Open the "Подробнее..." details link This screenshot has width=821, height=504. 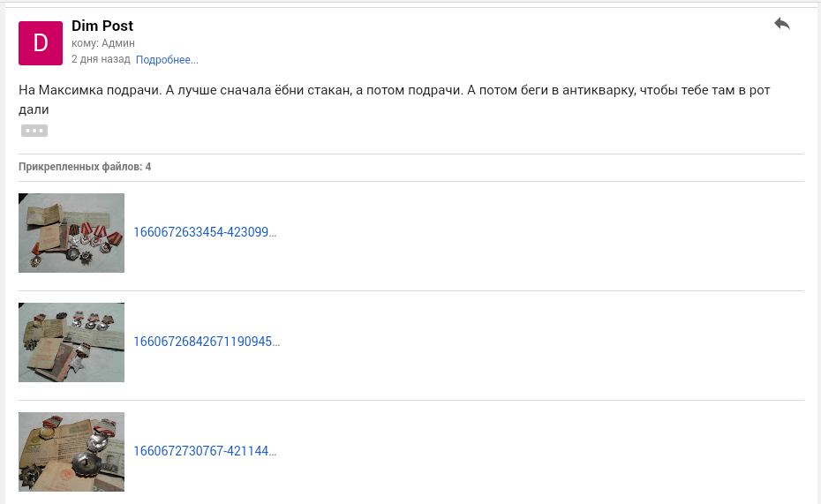tap(167, 60)
